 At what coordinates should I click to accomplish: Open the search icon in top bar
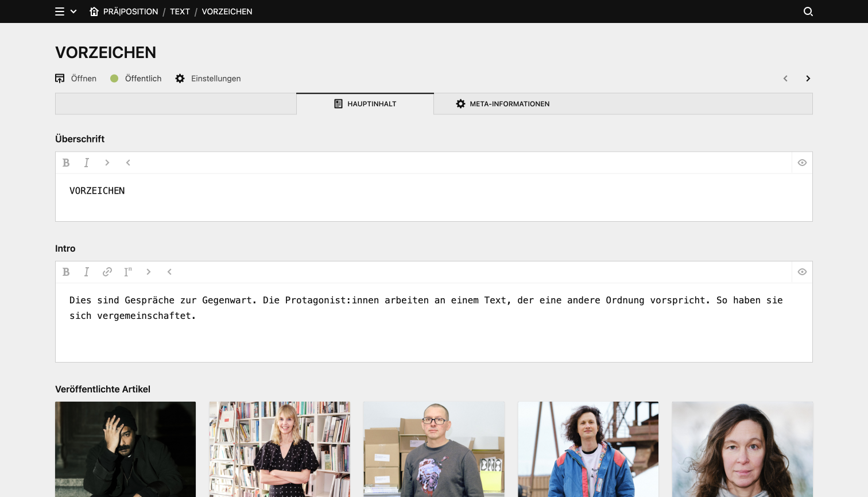(x=808, y=11)
